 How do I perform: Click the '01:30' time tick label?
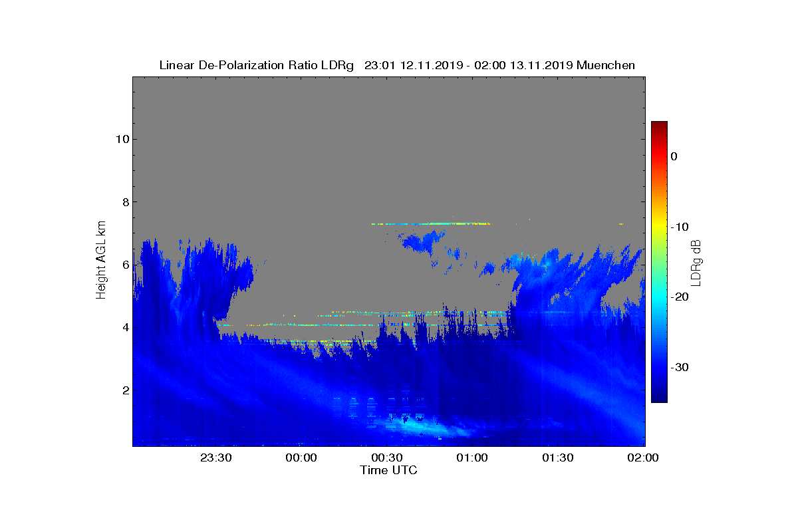point(557,458)
